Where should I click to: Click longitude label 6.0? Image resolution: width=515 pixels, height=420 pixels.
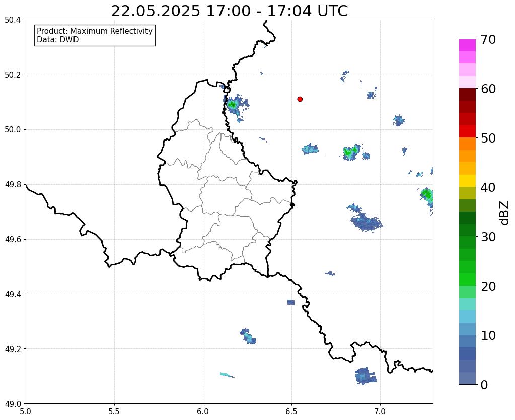(203, 411)
